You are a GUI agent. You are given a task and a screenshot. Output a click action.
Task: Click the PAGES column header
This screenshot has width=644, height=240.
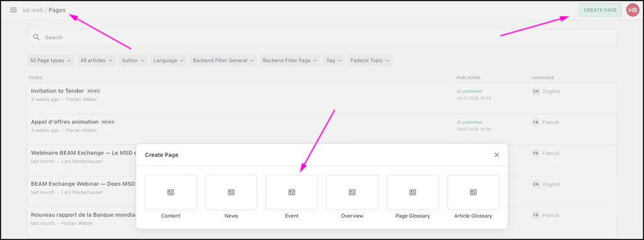click(35, 78)
